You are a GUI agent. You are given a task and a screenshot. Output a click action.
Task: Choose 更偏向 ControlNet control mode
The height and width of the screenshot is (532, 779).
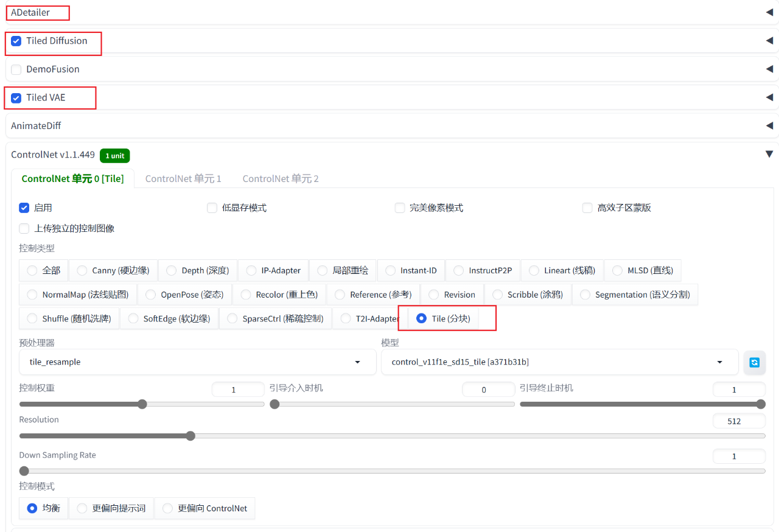pos(204,508)
